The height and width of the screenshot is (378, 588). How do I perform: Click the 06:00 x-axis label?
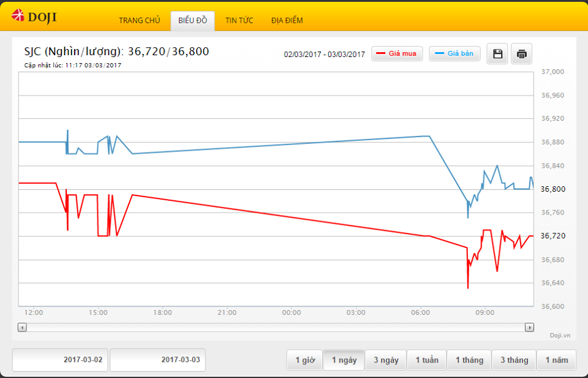[x=420, y=312]
